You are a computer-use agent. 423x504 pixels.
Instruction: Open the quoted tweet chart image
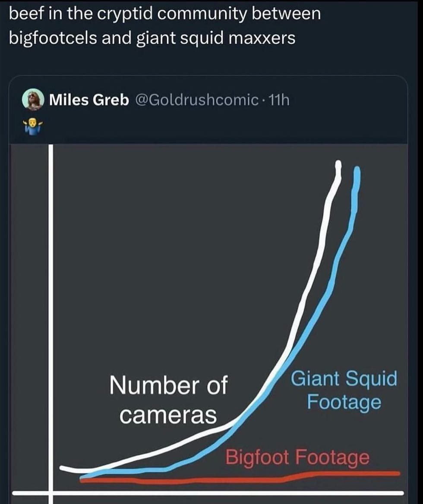[209, 323]
